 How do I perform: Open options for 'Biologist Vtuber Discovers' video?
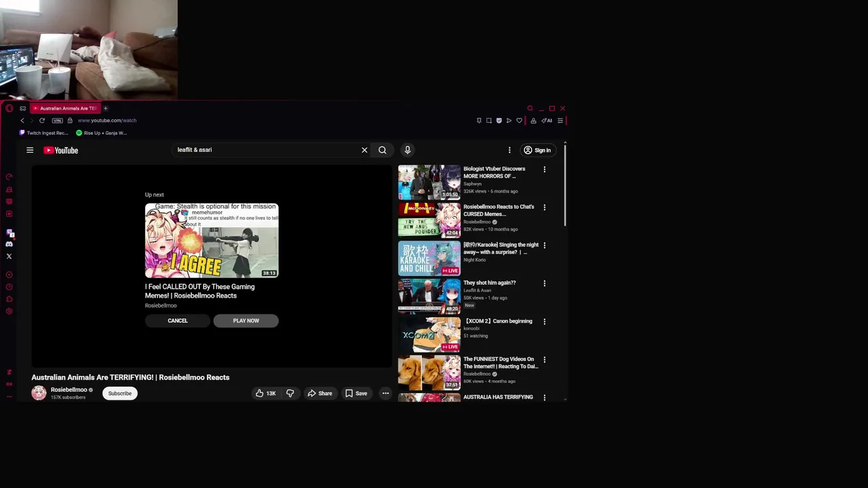pos(544,169)
